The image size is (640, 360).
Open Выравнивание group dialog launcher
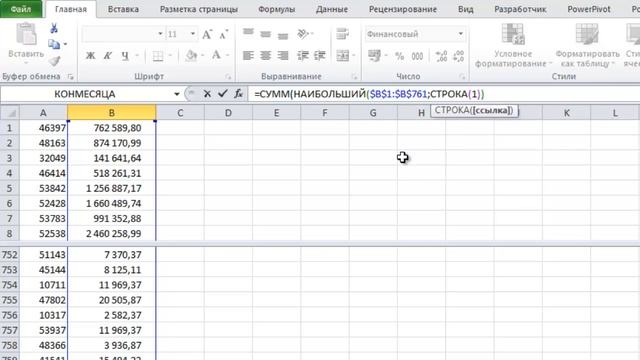tap(354, 76)
